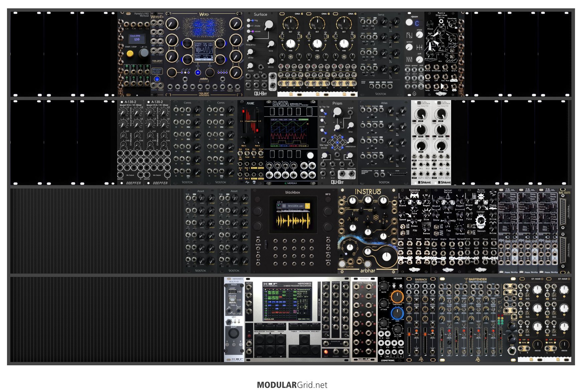
Task: Click the 'BARBACK' module title
Action: click(x=421, y=280)
